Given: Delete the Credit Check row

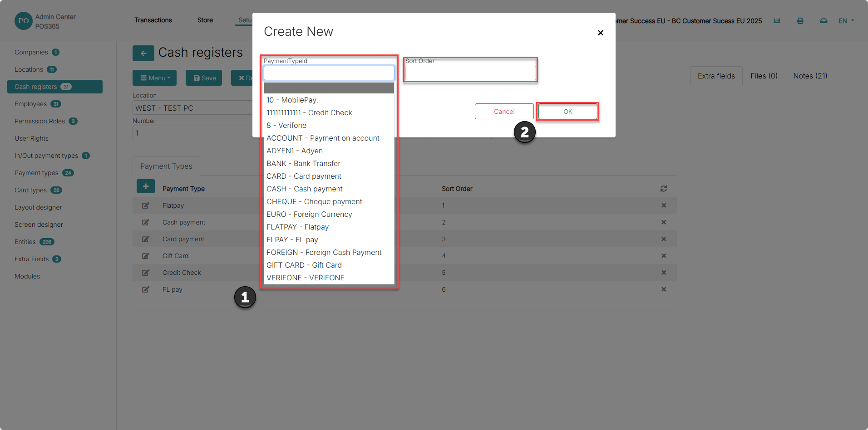Looking at the screenshot, I should [x=664, y=273].
